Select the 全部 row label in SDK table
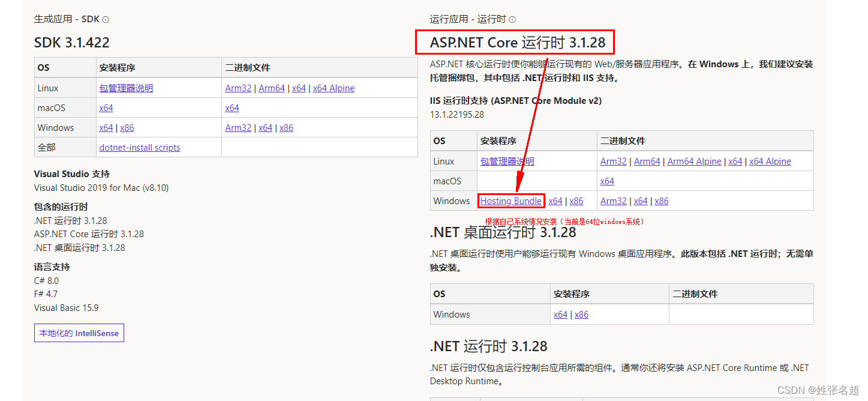868x401 pixels. click(46, 147)
